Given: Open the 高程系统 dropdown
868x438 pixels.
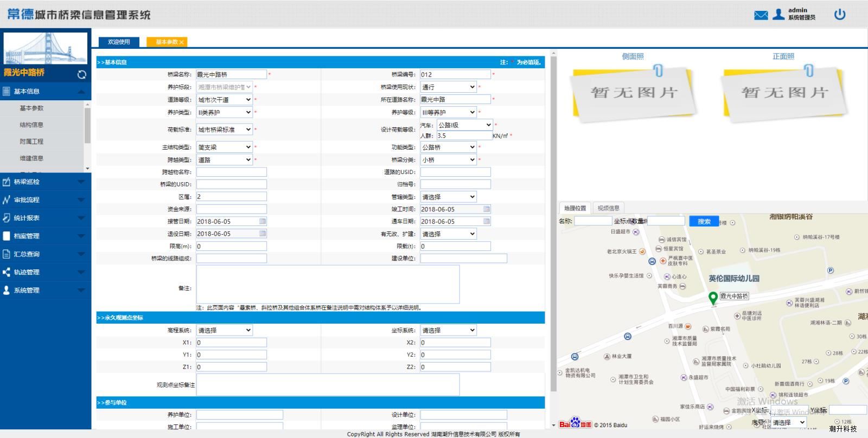Looking at the screenshot, I should click(225, 330).
